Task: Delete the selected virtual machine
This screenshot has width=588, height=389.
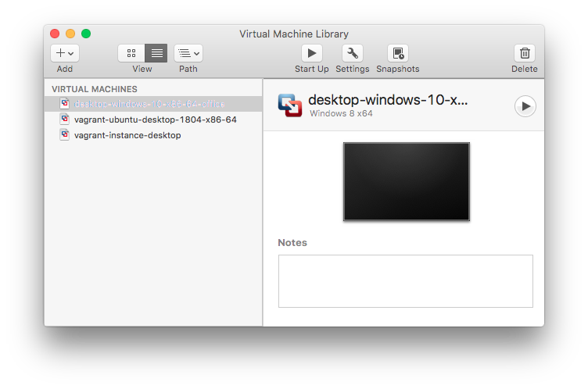Action: pyautogui.click(x=525, y=53)
